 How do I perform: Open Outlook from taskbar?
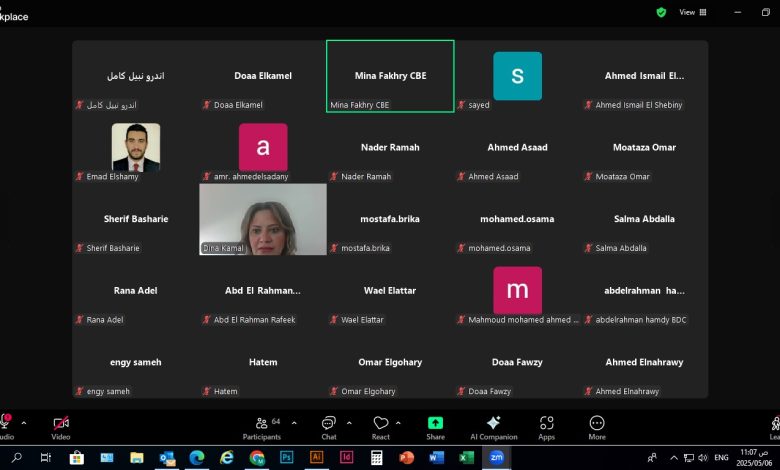[x=167, y=458]
